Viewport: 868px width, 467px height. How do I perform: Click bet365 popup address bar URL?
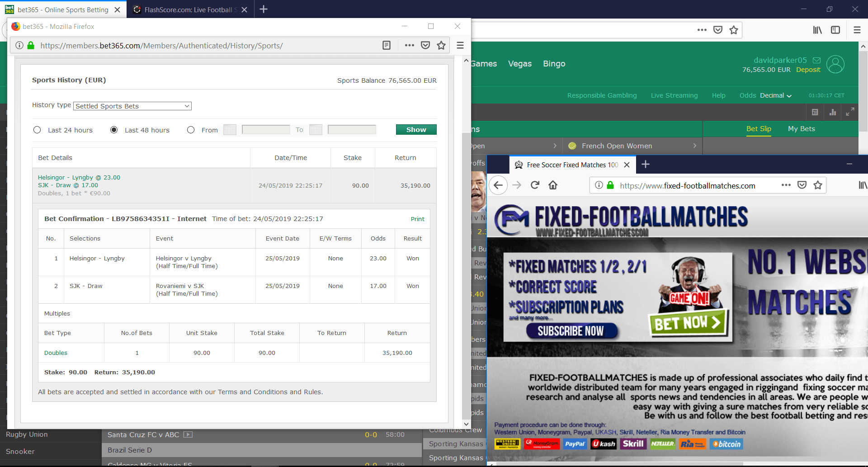[x=161, y=46]
